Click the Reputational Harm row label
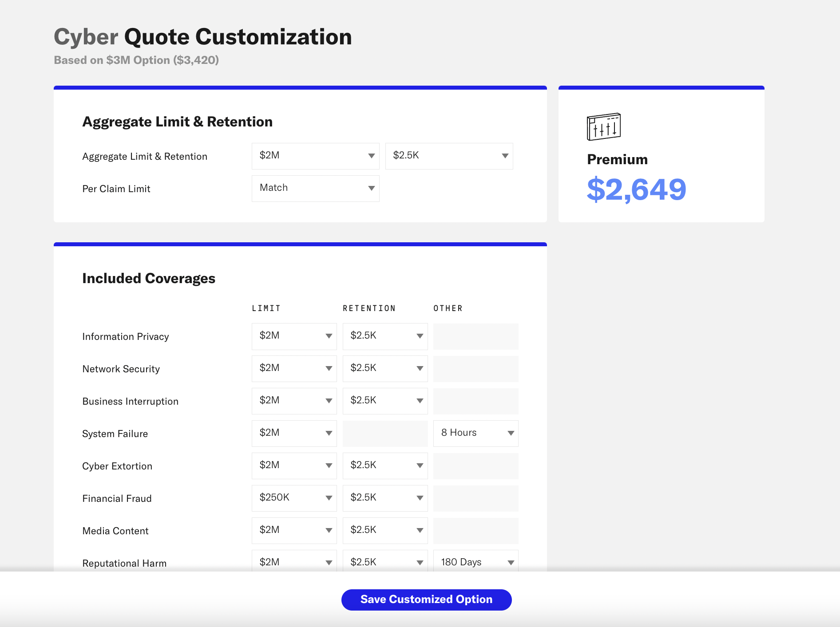Image resolution: width=840 pixels, height=627 pixels. [x=124, y=563]
